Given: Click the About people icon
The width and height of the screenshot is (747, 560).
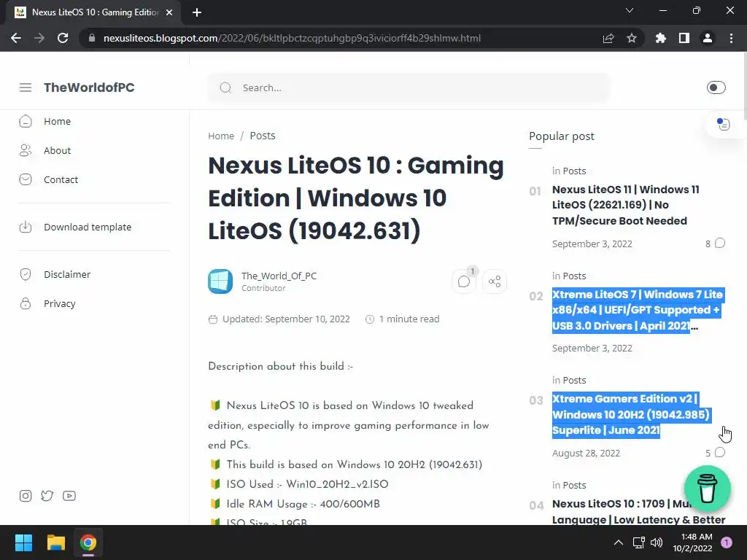Looking at the screenshot, I should tap(26, 150).
